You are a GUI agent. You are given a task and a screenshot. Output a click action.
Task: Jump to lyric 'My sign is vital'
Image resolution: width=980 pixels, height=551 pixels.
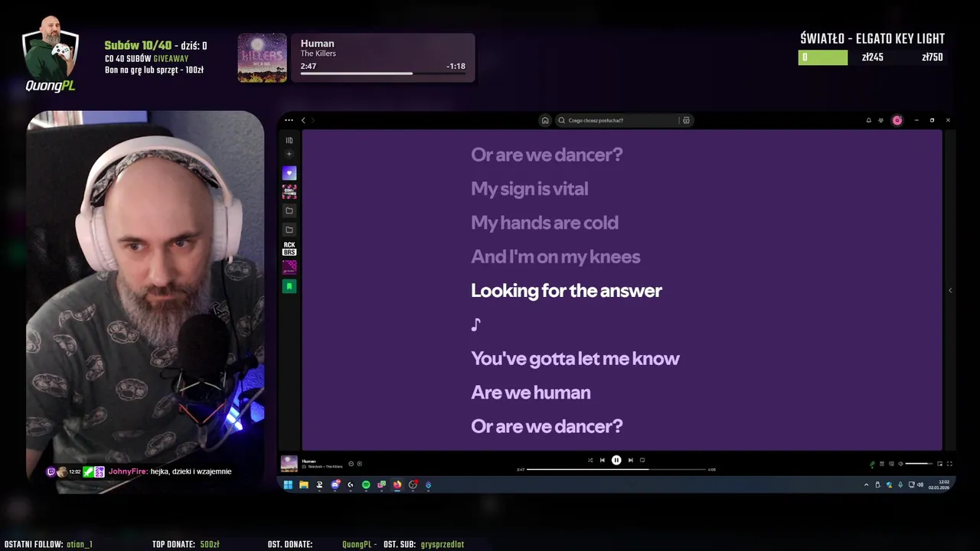(x=530, y=188)
